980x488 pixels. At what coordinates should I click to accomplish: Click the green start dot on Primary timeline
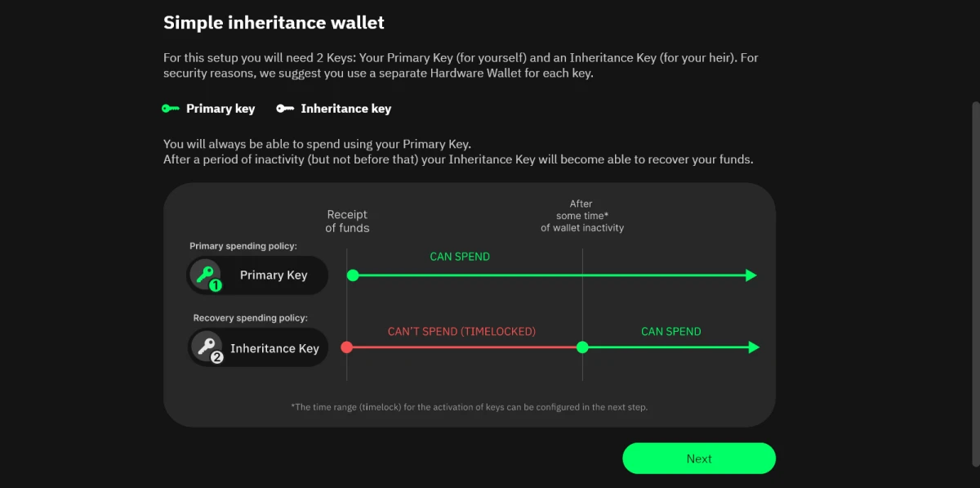[353, 275]
